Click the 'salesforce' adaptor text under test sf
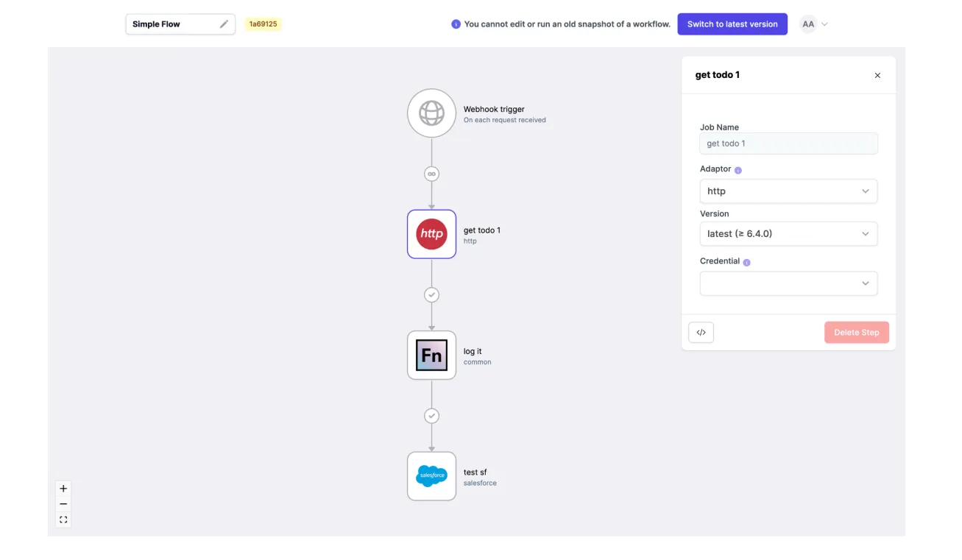 pos(480,483)
